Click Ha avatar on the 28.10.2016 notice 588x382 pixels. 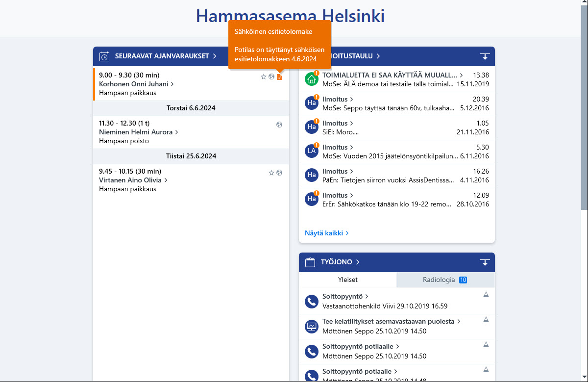point(312,199)
